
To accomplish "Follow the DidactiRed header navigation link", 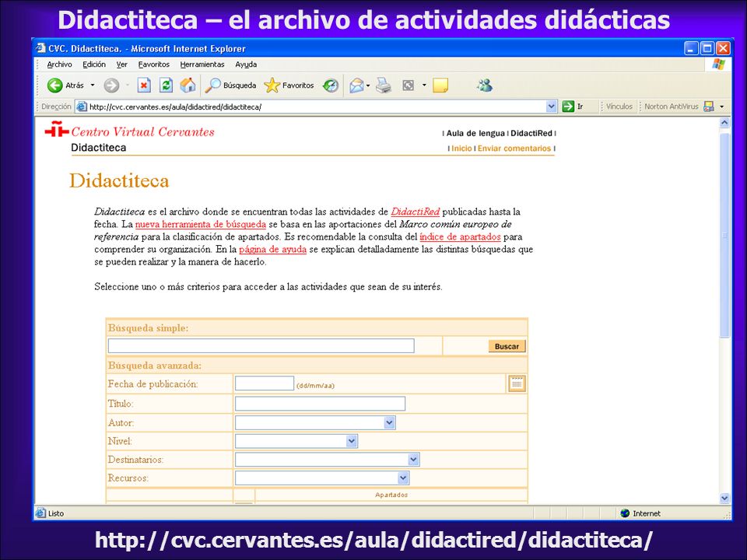I will [531, 133].
